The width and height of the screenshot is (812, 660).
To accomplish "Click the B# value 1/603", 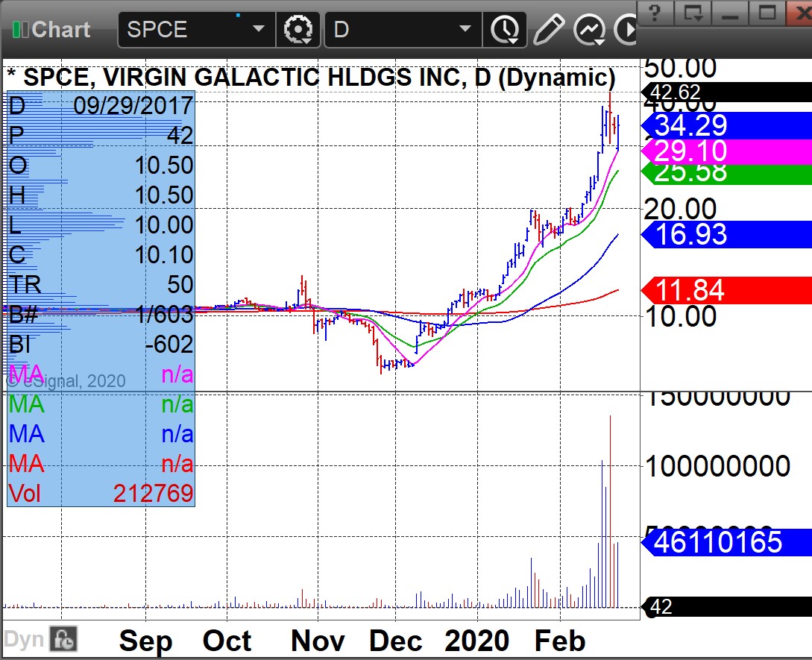I will pyautogui.click(x=163, y=315).
